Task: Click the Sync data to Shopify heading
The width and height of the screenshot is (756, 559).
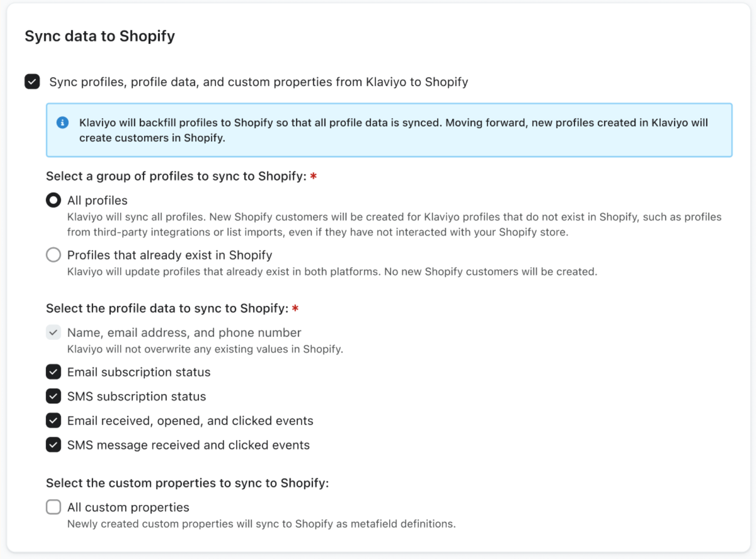Action: [100, 36]
